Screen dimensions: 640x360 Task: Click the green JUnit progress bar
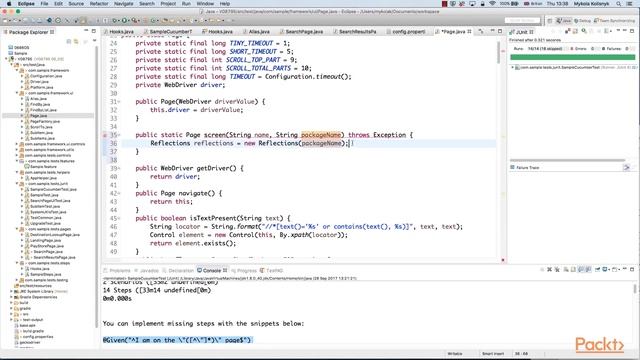coord(572,58)
